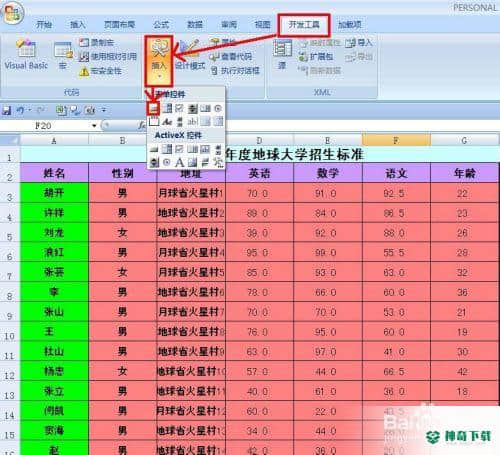Select the form Option Button control
Viewport: 500px width, 455px height.
pyautogui.click(x=218, y=108)
